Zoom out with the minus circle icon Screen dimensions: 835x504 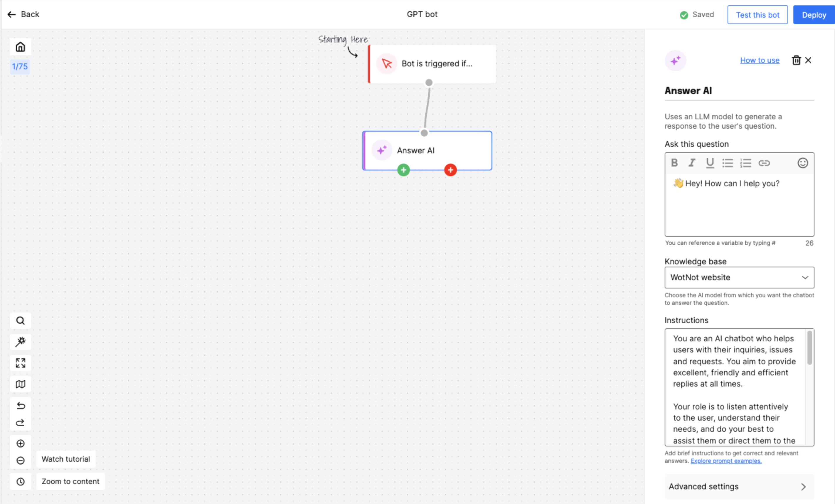[20, 460]
